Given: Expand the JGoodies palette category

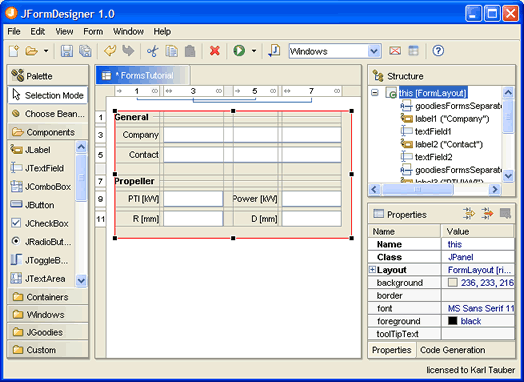Looking at the screenshot, I should pyautogui.click(x=48, y=332).
